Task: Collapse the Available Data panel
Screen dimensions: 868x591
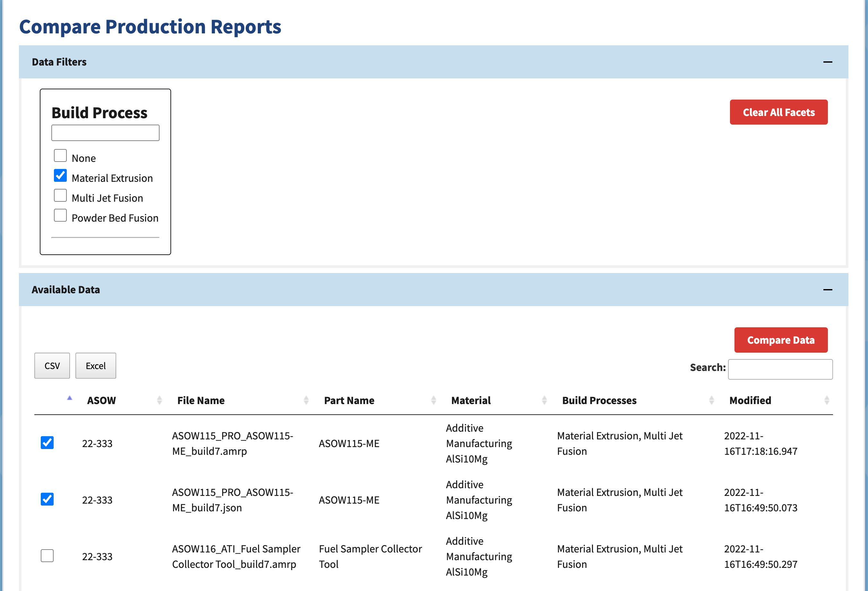Action: click(x=827, y=290)
